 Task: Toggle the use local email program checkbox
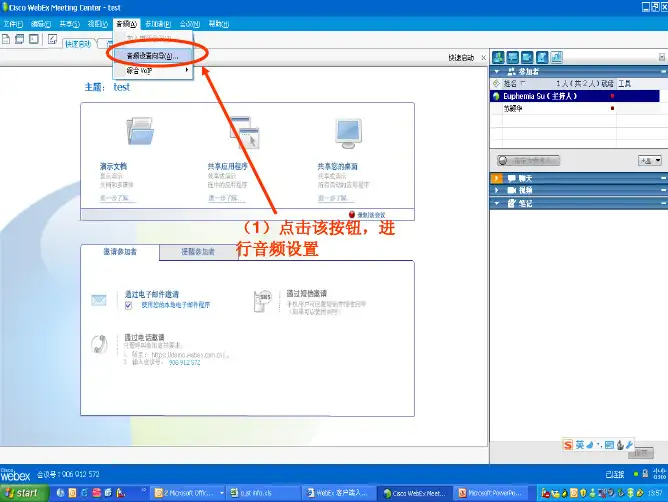click(129, 305)
